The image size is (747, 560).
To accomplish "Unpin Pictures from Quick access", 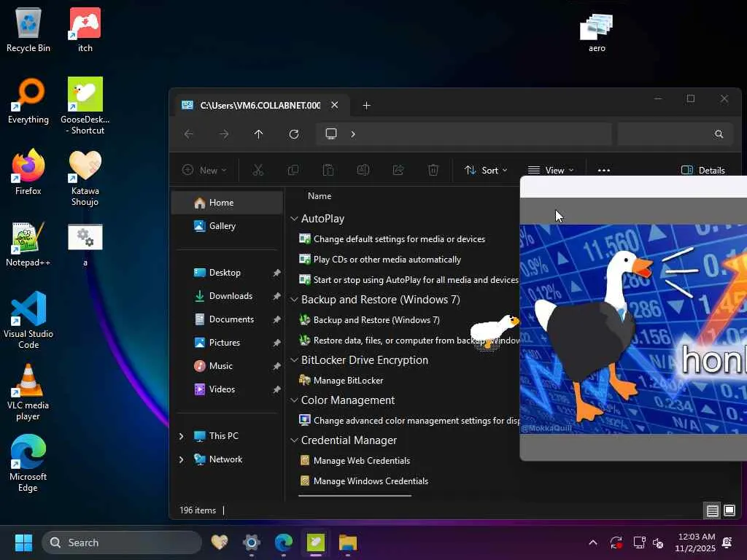I will [276, 343].
